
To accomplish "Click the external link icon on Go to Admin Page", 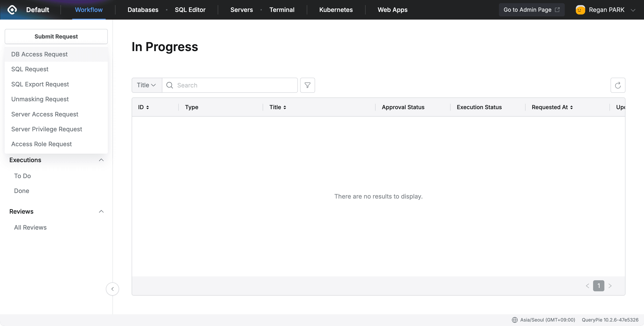I will point(557,10).
